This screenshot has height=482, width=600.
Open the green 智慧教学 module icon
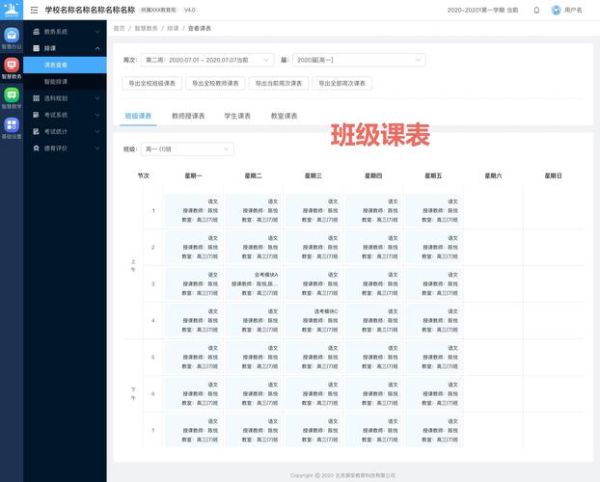[11, 95]
